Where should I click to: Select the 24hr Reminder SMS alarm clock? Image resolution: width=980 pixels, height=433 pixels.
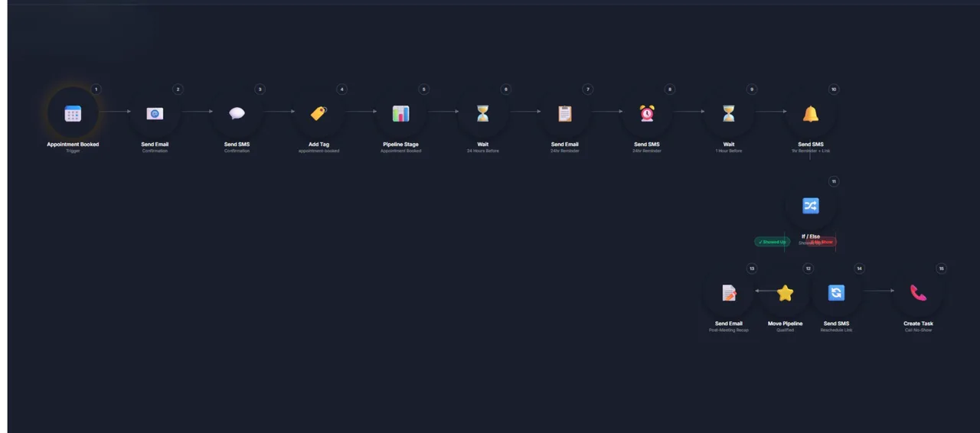[x=647, y=114]
